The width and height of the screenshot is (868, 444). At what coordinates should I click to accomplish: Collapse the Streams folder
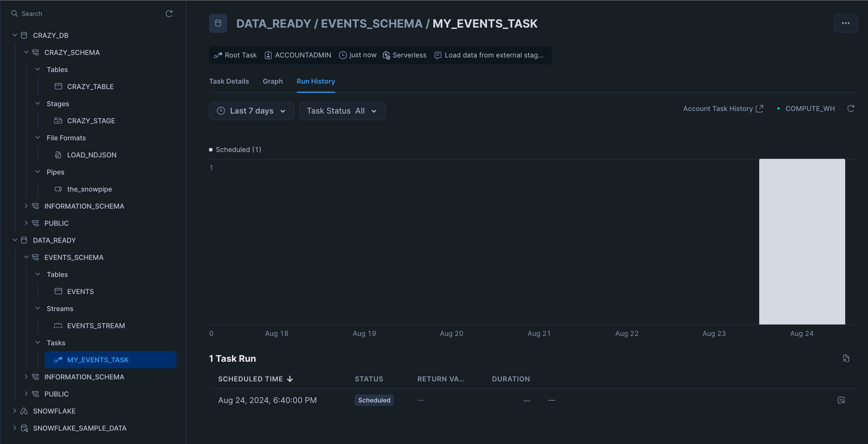click(37, 308)
